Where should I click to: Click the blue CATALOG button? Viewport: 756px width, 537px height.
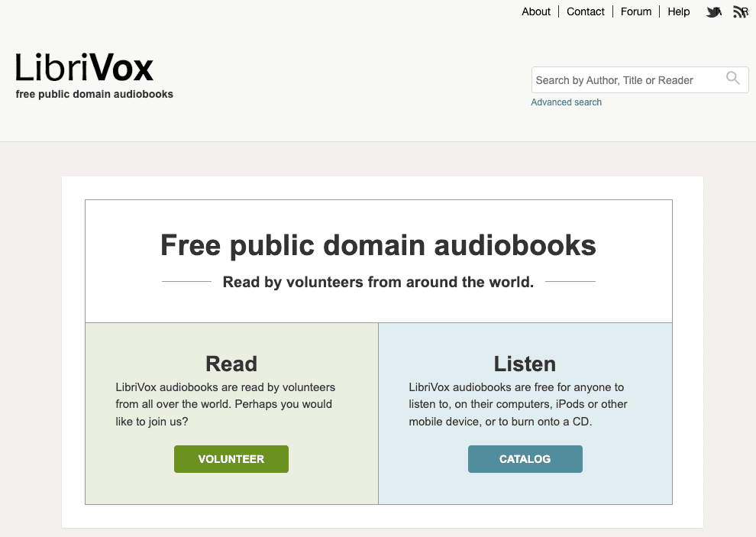tap(525, 459)
